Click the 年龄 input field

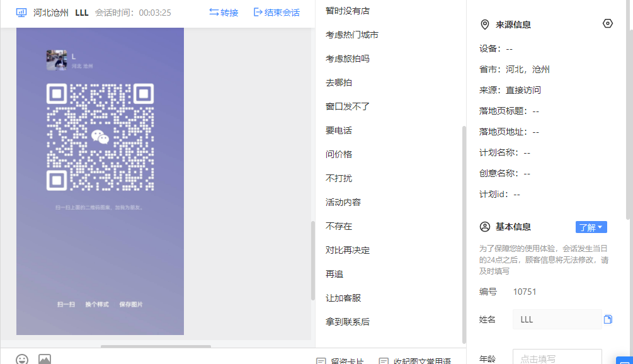(557, 357)
